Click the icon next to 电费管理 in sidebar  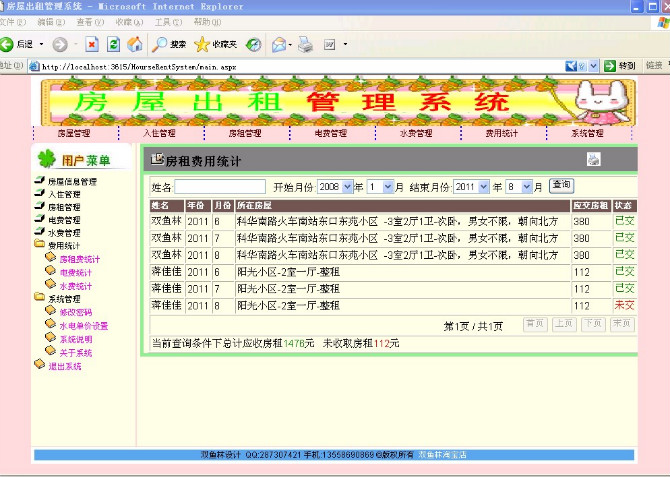coord(39,219)
